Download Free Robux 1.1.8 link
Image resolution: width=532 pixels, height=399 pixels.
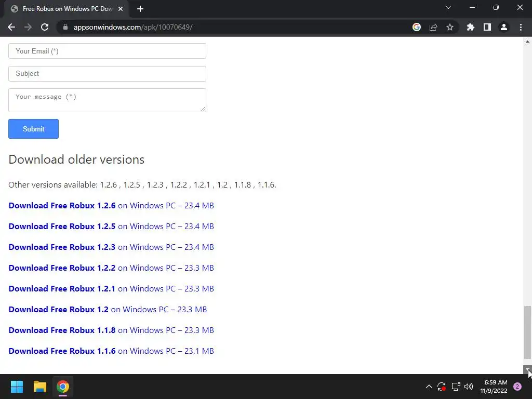(x=111, y=330)
